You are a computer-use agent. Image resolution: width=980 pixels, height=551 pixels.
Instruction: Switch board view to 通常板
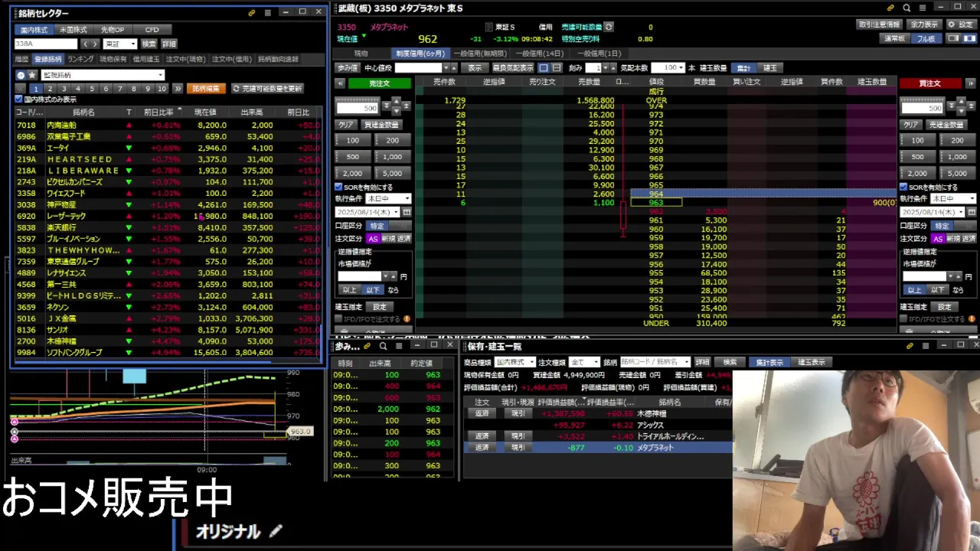(x=894, y=38)
